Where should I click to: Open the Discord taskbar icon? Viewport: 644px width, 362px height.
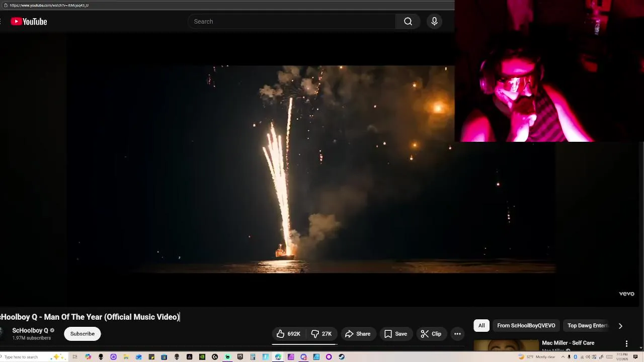coord(303,357)
